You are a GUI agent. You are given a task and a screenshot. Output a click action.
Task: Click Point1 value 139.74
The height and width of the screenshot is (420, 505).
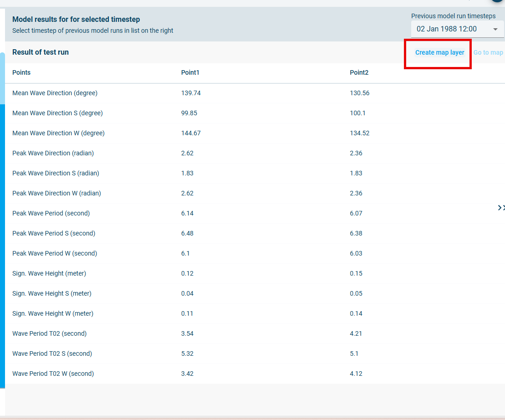(191, 93)
